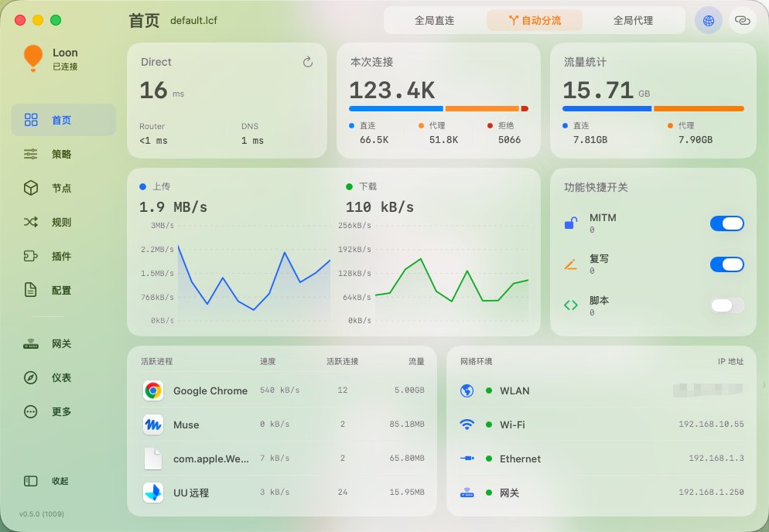Refresh the Direct latency test
This screenshot has height=532, width=769.
coord(307,62)
